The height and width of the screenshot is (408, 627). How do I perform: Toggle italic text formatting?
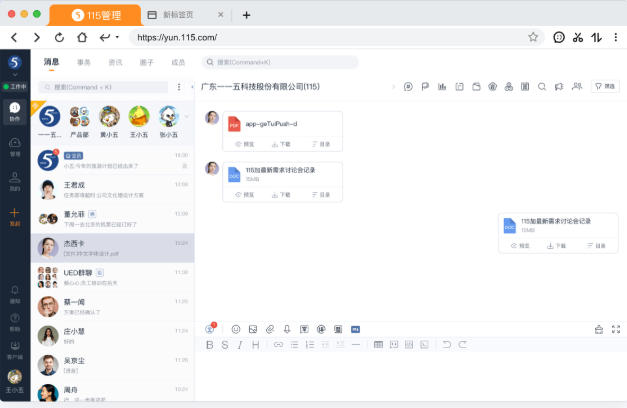[240, 345]
